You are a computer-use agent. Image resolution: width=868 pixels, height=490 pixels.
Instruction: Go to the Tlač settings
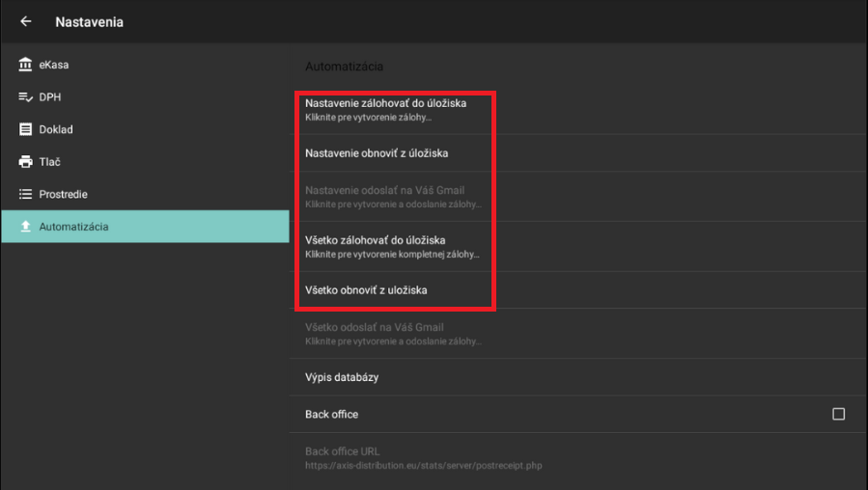[x=50, y=162]
